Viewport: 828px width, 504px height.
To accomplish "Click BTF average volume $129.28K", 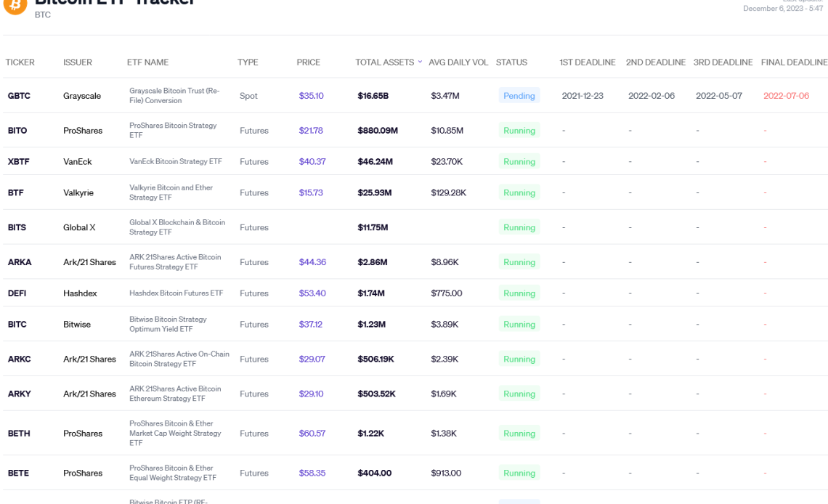I will click(448, 192).
